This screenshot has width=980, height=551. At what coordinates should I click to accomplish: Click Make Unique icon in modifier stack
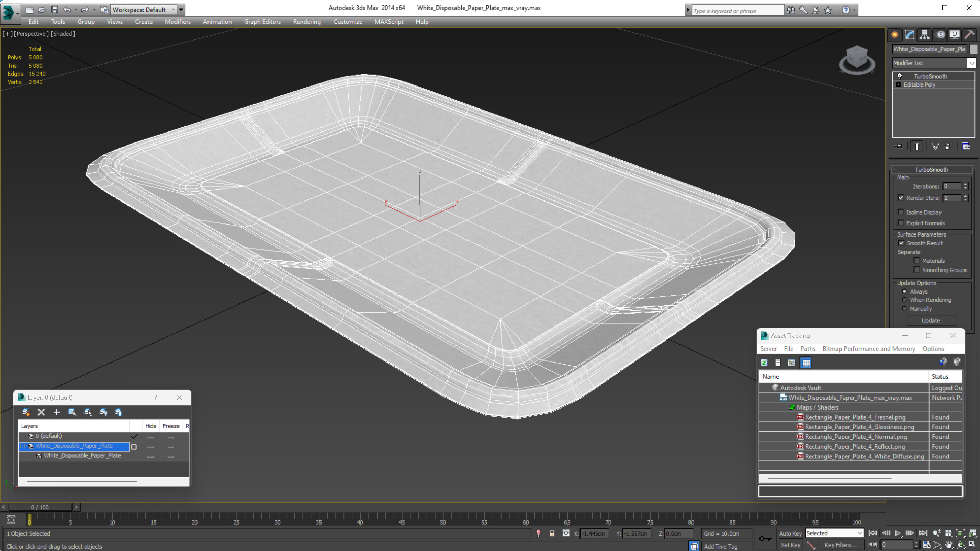(935, 146)
